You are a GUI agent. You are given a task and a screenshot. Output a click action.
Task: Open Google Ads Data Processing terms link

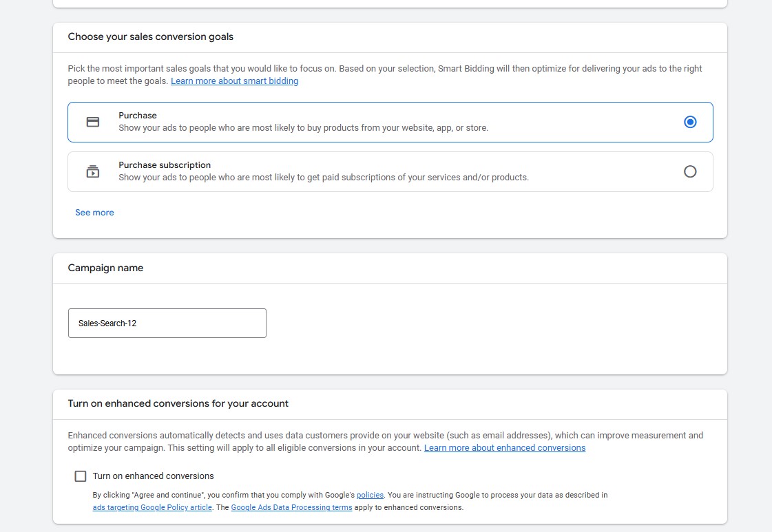(x=291, y=508)
